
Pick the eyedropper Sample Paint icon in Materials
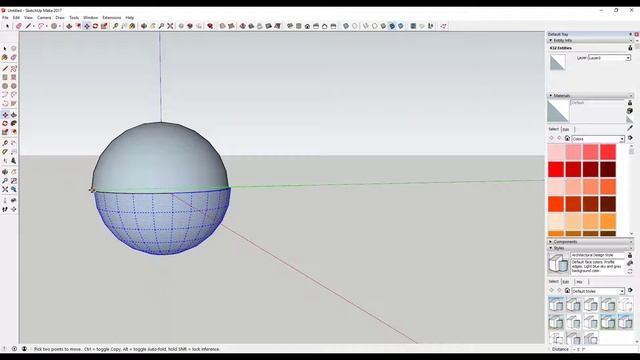pyautogui.click(x=630, y=128)
